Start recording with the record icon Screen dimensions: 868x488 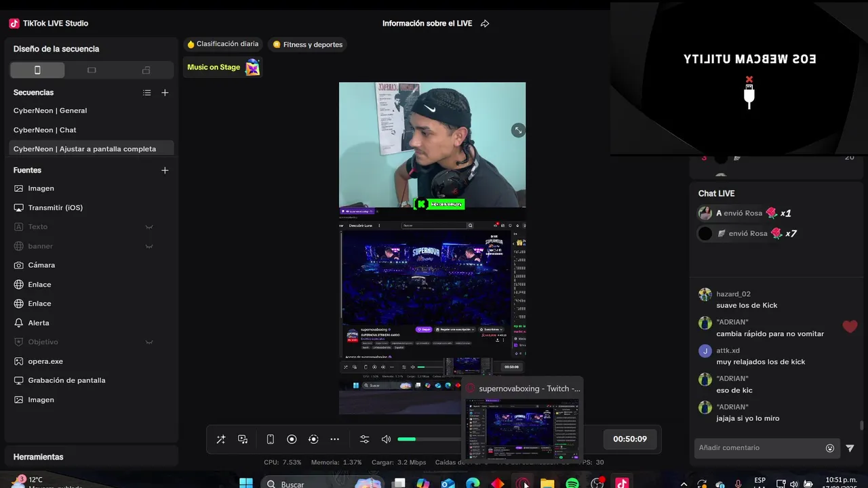tap(292, 439)
